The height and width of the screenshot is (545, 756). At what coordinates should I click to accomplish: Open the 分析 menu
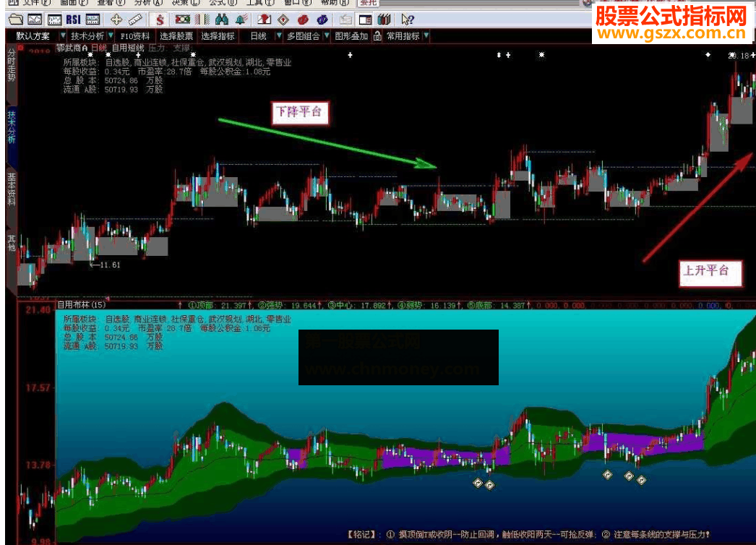pyautogui.click(x=148, y=2)
